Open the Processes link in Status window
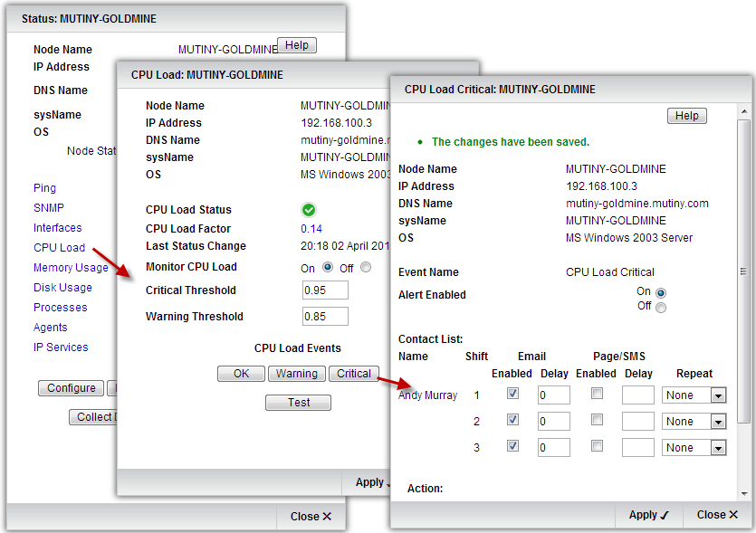The image size is (756, 533). pos(61,308)
